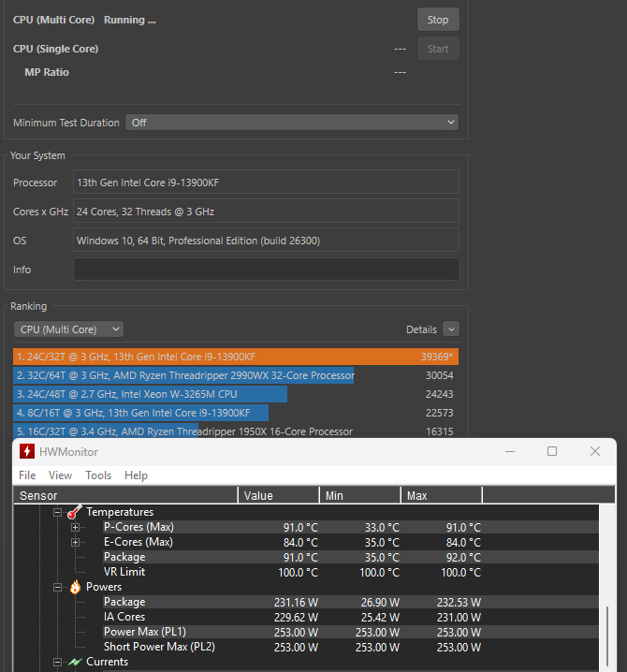
Task: Expand the P-Cores (Max) node
Action: 75,527
